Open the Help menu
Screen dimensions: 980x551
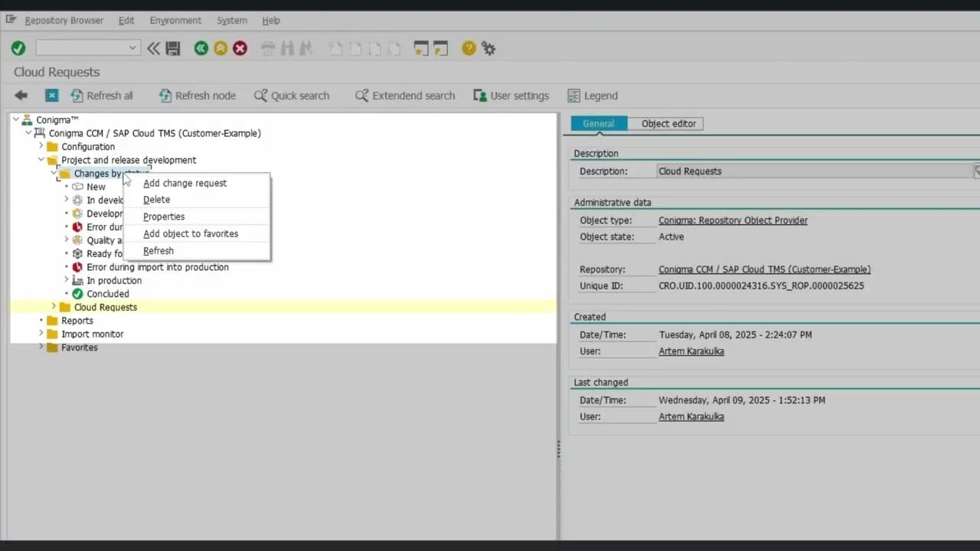[271, 21]
